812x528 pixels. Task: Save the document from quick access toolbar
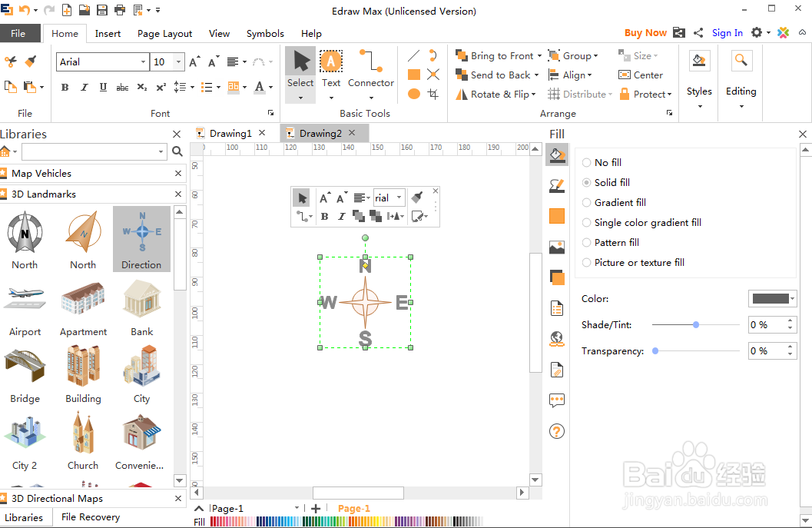click(102, 10)
